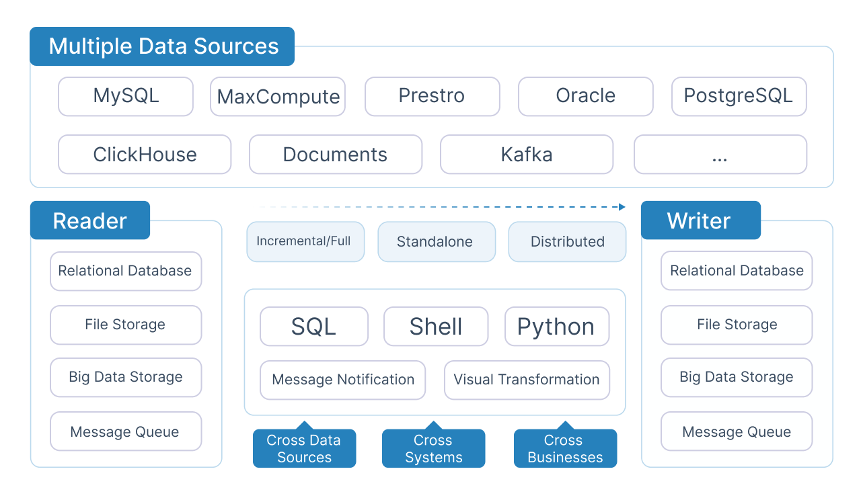Select File Storage under Reader
This screenshot has width=861, height=504.
(x=126, y=325)
